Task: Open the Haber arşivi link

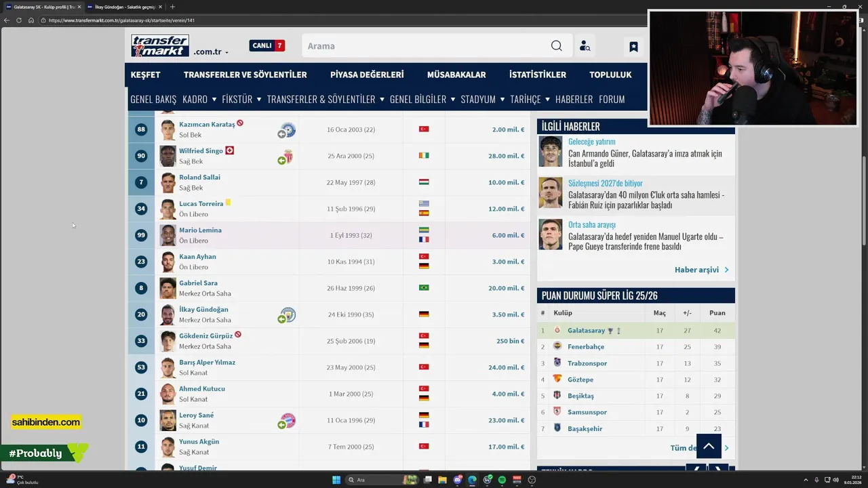Action: [702, 270]
